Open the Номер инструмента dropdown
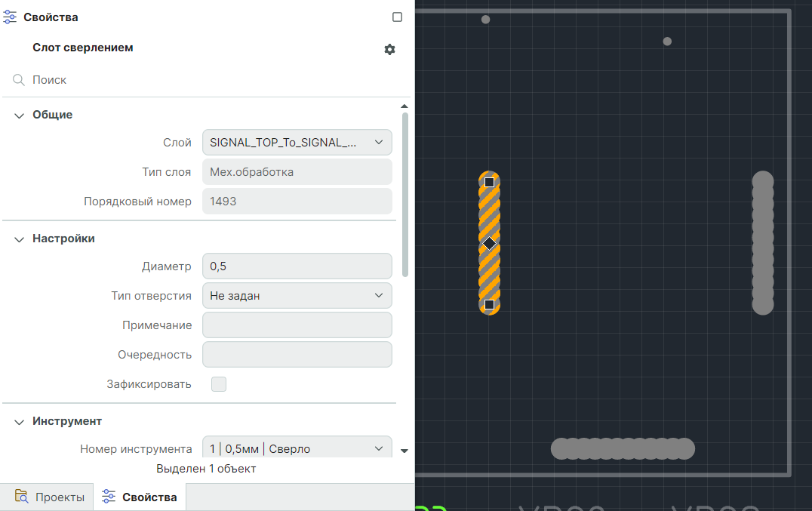The image size is (812, 511). (x=297, y=448)
